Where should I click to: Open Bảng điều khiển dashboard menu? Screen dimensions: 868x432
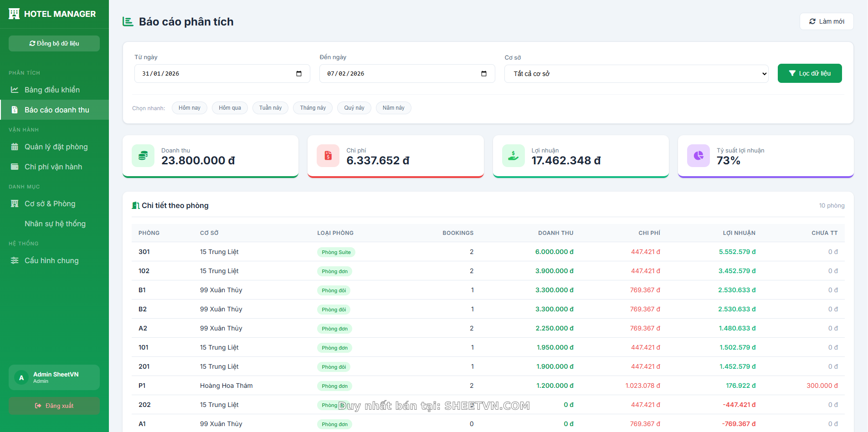point(52,90)
